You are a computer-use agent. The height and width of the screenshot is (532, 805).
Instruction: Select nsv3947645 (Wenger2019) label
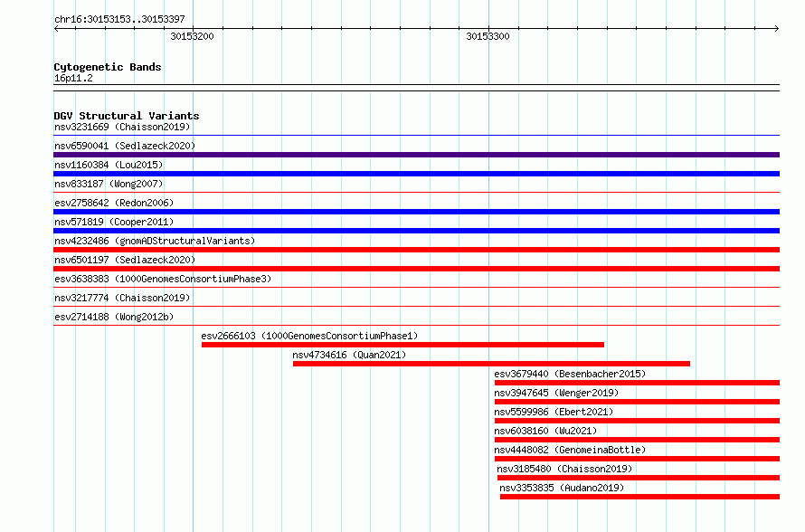click(x=556, y=393)
